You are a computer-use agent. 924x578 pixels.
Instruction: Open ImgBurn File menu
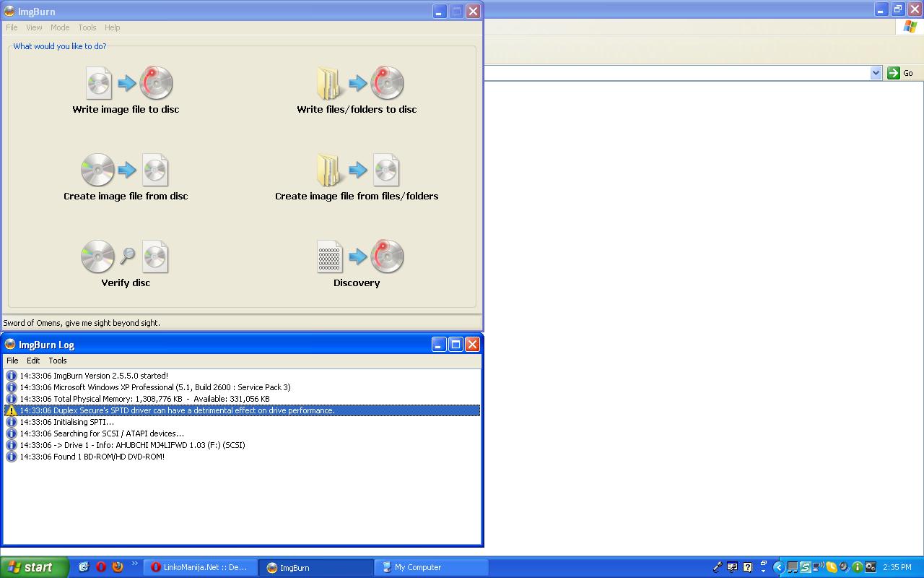12,27
